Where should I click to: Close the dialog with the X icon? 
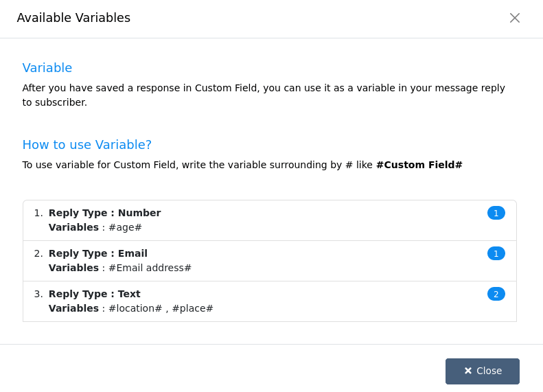(515, 18)
